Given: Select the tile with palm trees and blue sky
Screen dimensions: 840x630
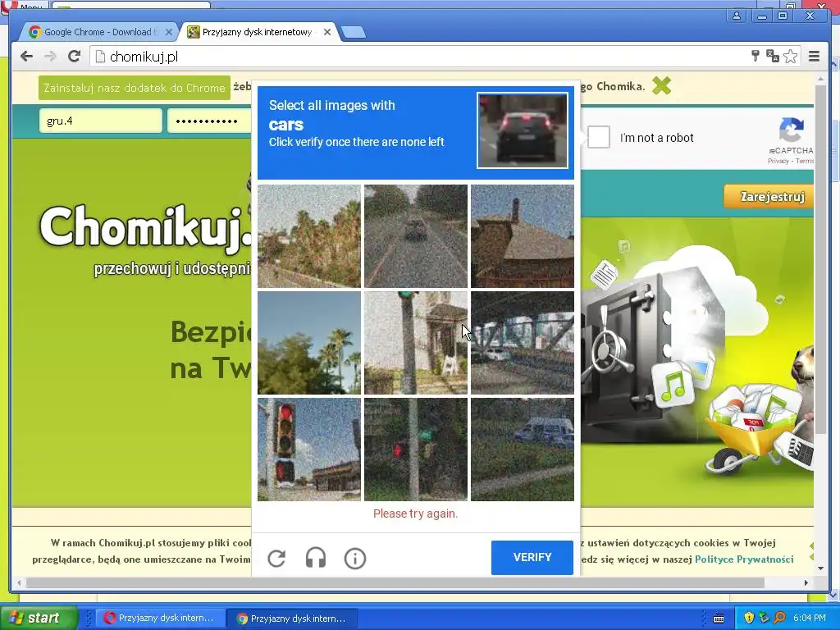Looking at the screenshot, I should [x=309, y=343].
